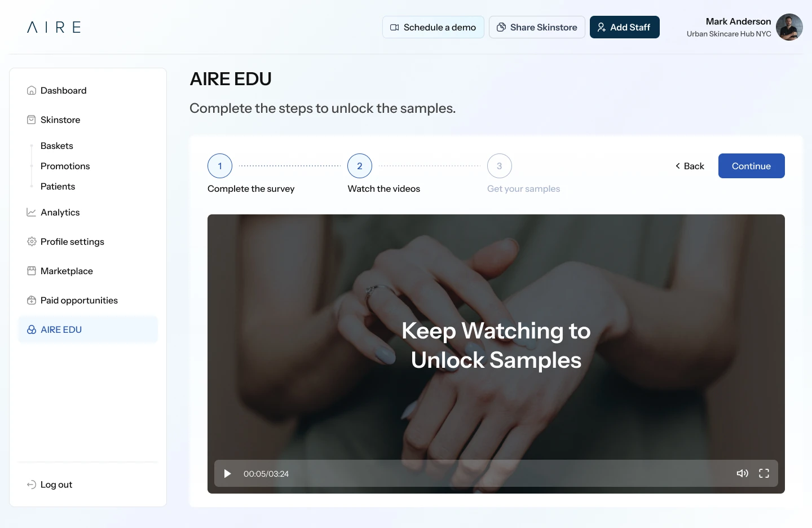
Task: Click the Share Skinstore button
Action: point(537,27)
